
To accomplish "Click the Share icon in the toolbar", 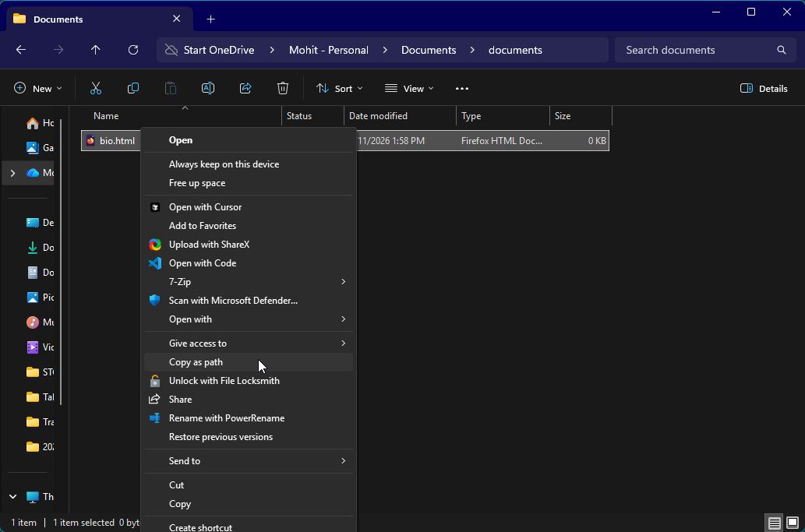I will [245, 88].
